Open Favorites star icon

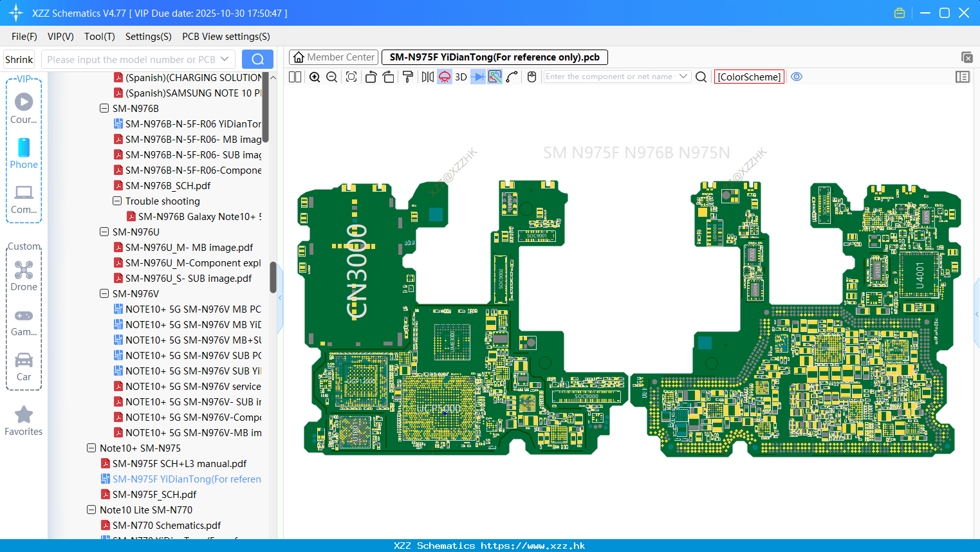point(24,421)
